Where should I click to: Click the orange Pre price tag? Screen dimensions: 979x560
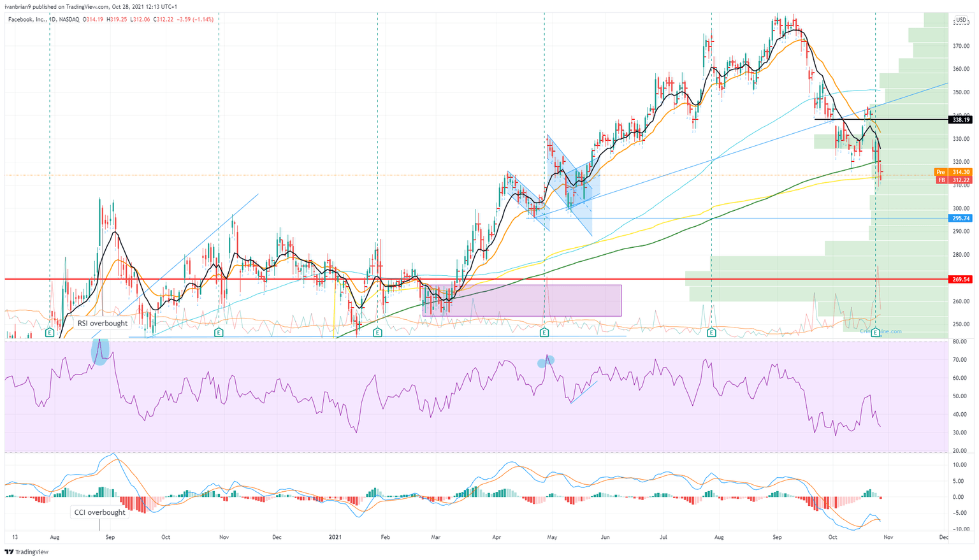(x=952, y=172)
